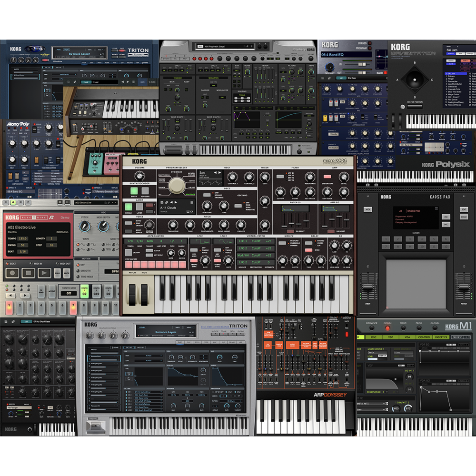Switch to the CONTROL tab in M1
This screenshot has height=476, width=476.
tap(424, 337)
